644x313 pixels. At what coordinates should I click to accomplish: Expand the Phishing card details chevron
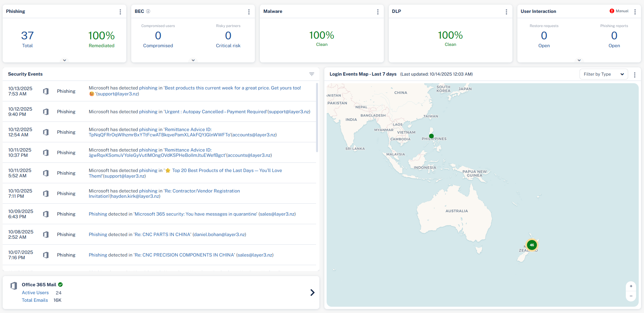[x=64, y=60]
